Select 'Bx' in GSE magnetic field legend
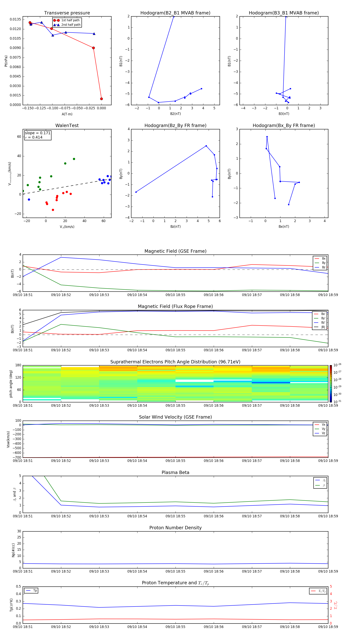Screen dimensions: 351x644 click(x=320, y=259)
